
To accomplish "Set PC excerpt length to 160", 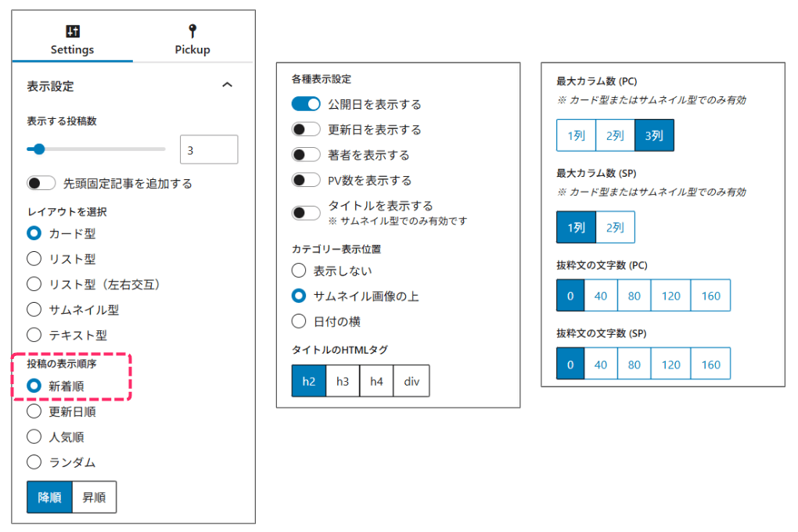I will point(711,296).
